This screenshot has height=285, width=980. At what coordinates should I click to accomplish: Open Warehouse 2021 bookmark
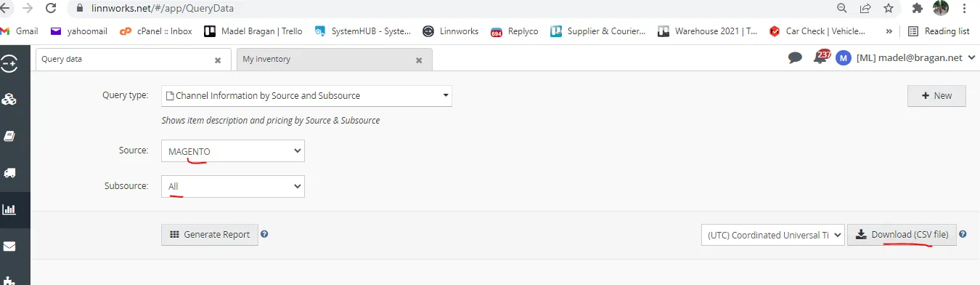pyautogui.click(x=708, y=31)
